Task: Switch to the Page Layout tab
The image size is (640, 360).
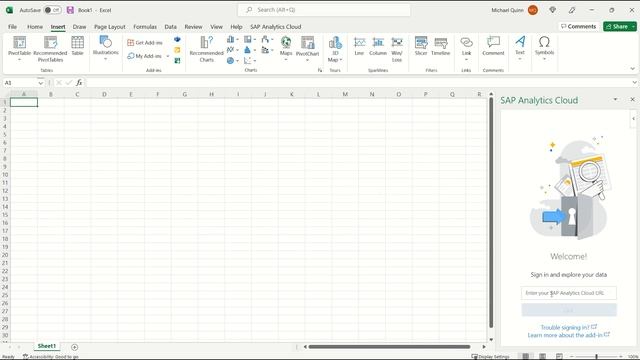Action: pos(109,27)
